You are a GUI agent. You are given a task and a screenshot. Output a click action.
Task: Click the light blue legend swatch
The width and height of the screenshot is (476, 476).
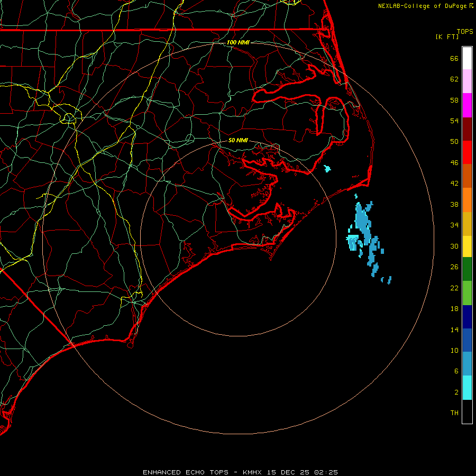[467, 364]
